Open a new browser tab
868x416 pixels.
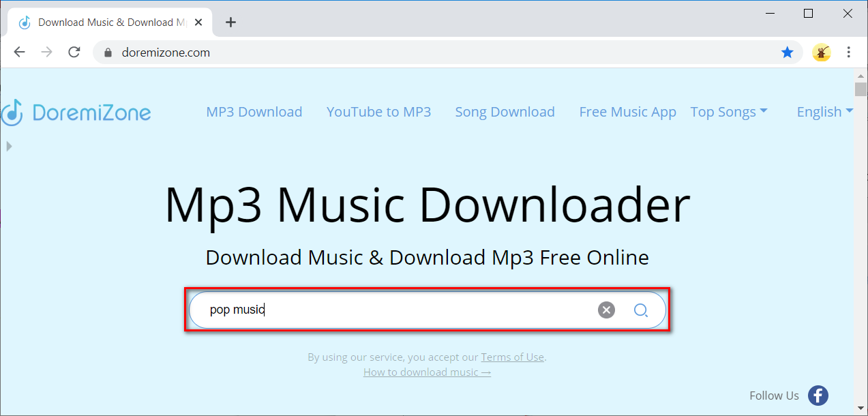coord(230,23)
